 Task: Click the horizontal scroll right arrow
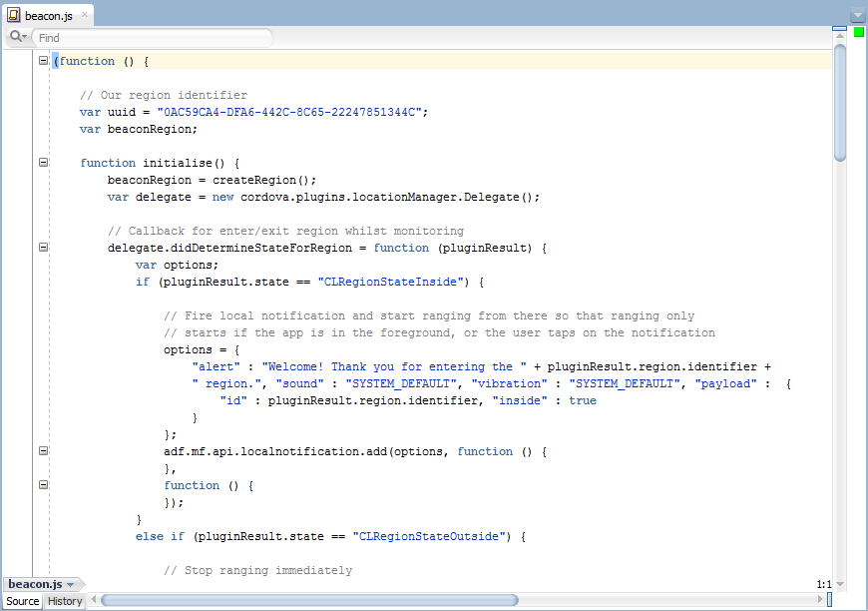pyautogui.click(x=820, y=599)
